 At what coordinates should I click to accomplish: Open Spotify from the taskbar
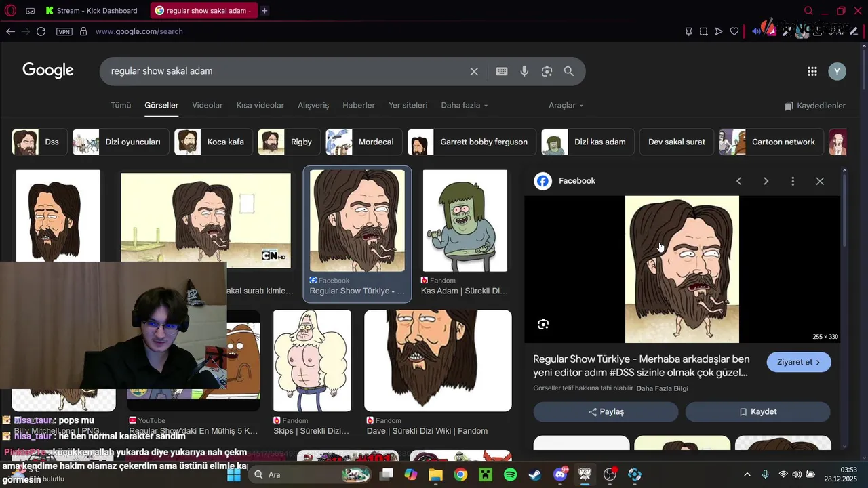click(x=511, y=474)
